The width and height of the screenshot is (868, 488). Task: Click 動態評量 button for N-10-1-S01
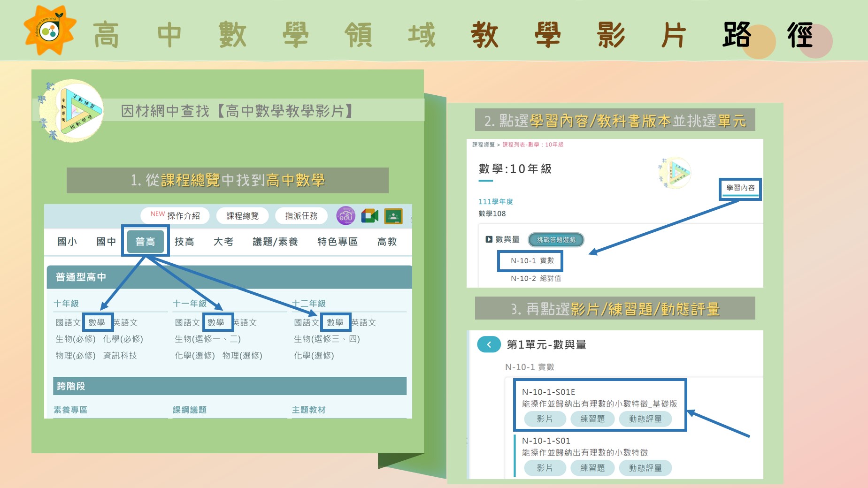click(645, 468)
